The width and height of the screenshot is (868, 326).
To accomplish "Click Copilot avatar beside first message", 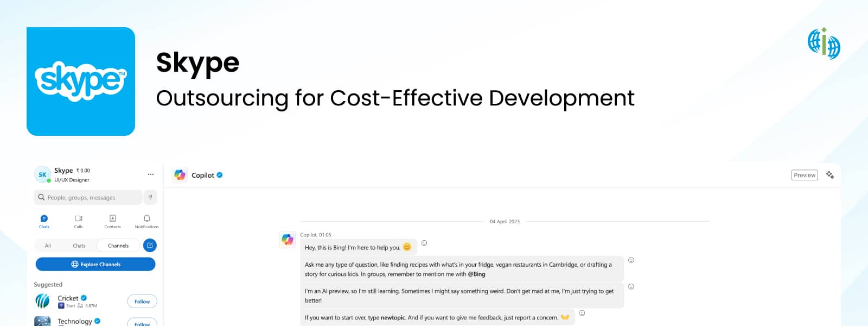I will (287, 240).
